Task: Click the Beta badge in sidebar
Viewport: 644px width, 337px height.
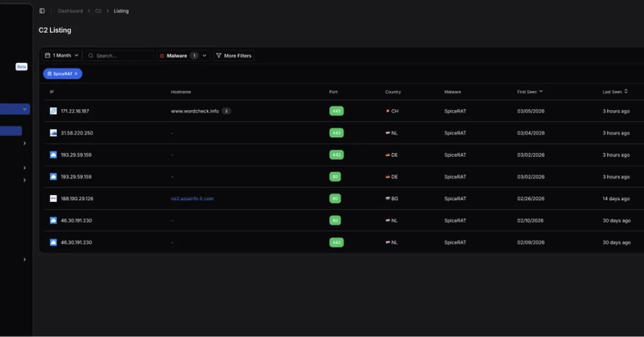Action: coord(21,67)
